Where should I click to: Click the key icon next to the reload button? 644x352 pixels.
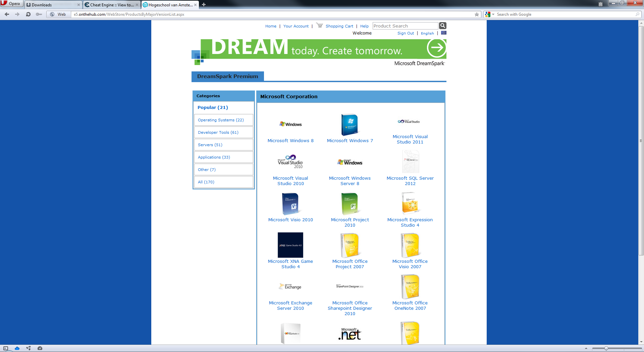pyautogui.click(x=39, y=14)
